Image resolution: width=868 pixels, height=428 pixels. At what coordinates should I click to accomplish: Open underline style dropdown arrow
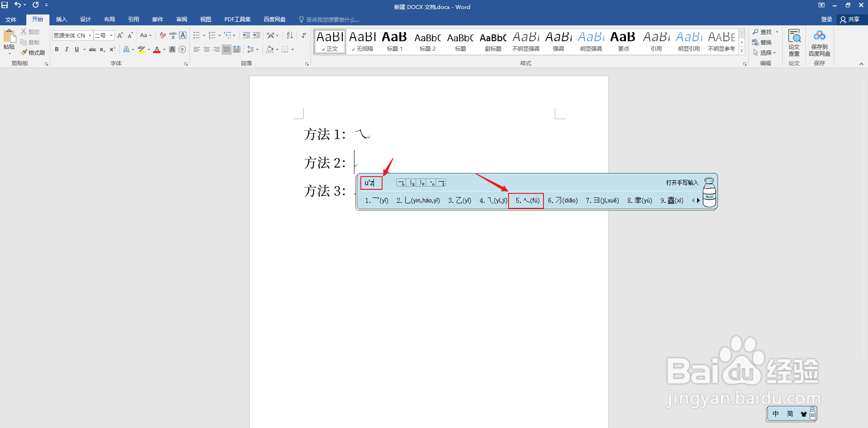[84, 49]
